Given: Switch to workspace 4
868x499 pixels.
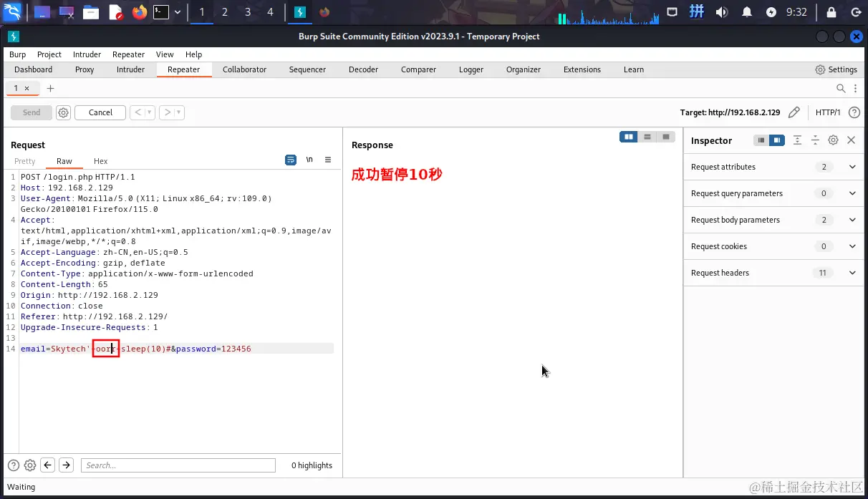Looking at the screenshot, I should pos(270,12).
